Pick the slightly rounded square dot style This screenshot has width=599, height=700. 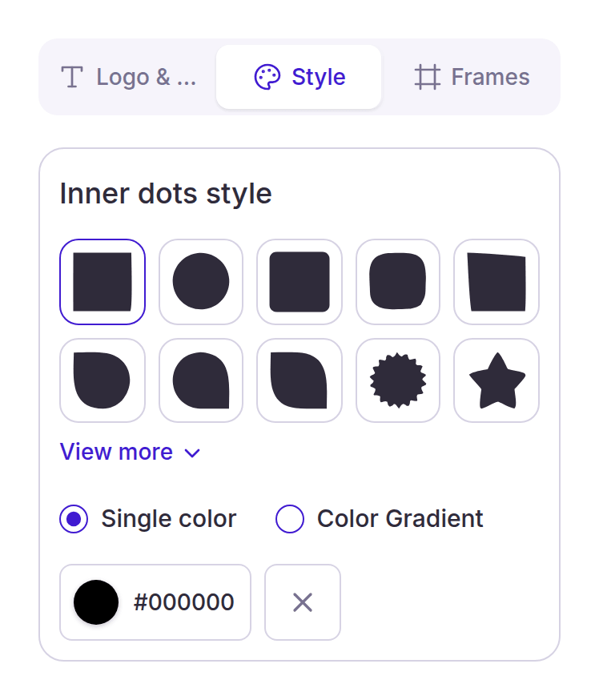pos(299,282)
